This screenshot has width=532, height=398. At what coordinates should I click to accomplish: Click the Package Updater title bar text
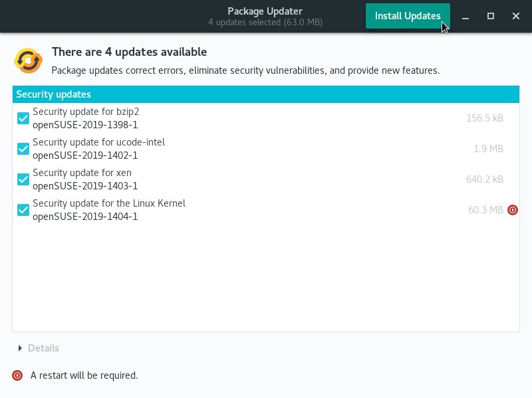click(265, 11)
